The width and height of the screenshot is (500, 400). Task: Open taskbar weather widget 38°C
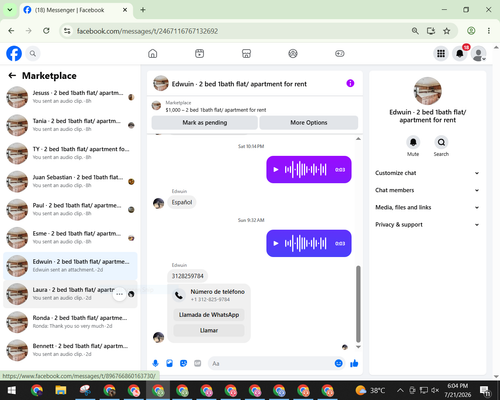pyautogui.click(x=370, y=390)
